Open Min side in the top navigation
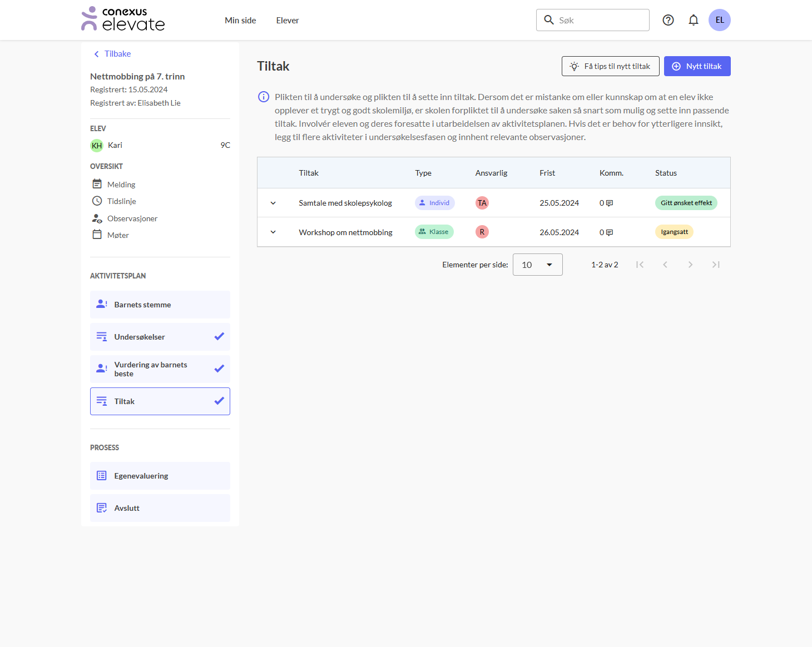This screenshot has width=812, height=647. click(x=240, y=21)
